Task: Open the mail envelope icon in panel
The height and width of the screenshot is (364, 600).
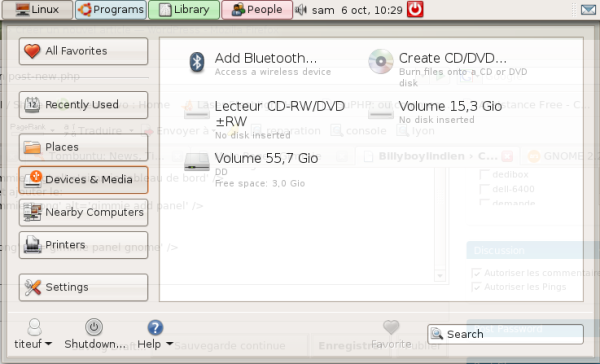Action: click(588, 10)
